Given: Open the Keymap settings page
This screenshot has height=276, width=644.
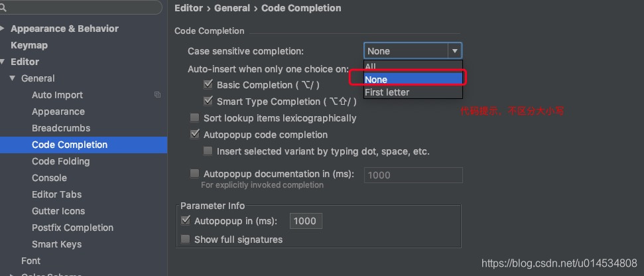Looking at the screenshot, I should tap(29, 45).
